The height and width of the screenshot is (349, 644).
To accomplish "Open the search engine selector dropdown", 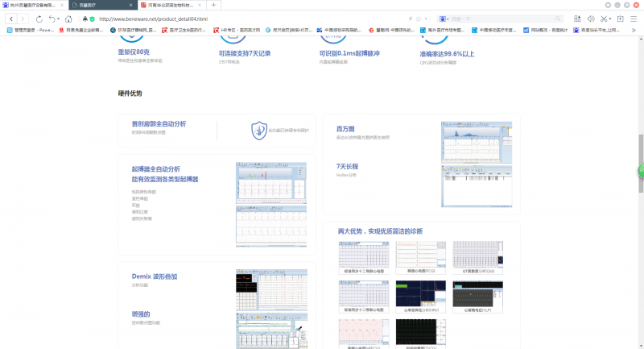I will tap(444, 18).
